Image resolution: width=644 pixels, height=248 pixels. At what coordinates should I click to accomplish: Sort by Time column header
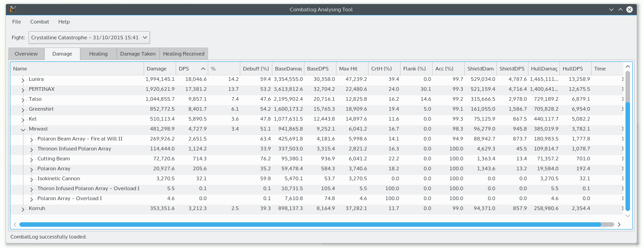coord(607,69)
